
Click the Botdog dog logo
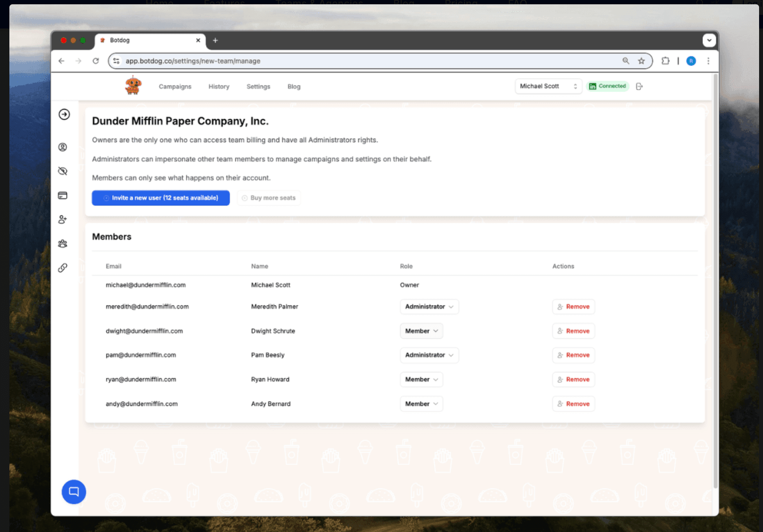[133, 86]
